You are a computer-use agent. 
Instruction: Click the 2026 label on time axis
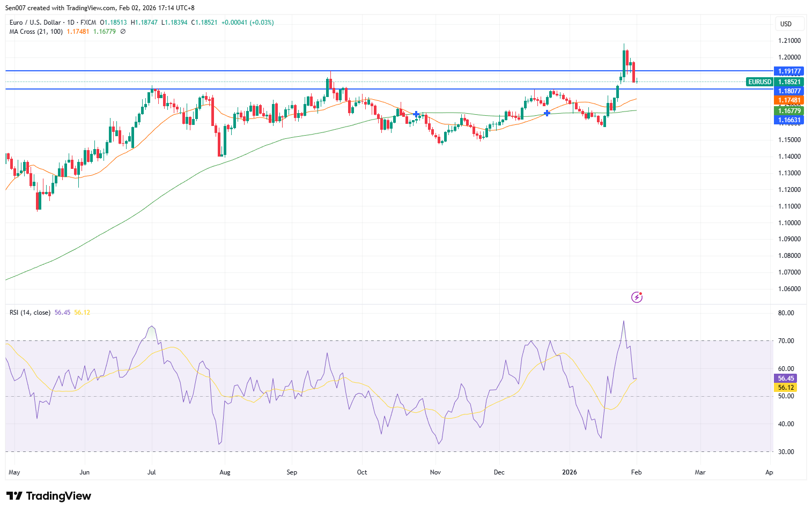coord(569,472)
